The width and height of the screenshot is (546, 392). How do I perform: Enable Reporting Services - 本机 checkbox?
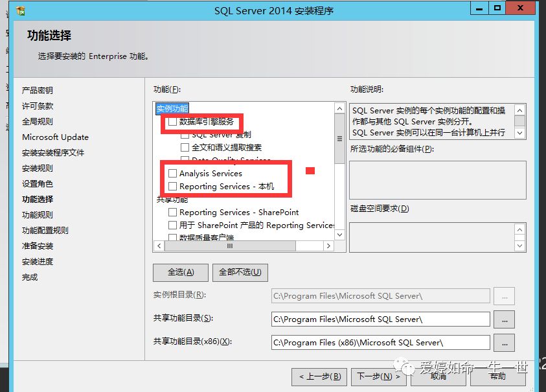(x=172, y=186)
